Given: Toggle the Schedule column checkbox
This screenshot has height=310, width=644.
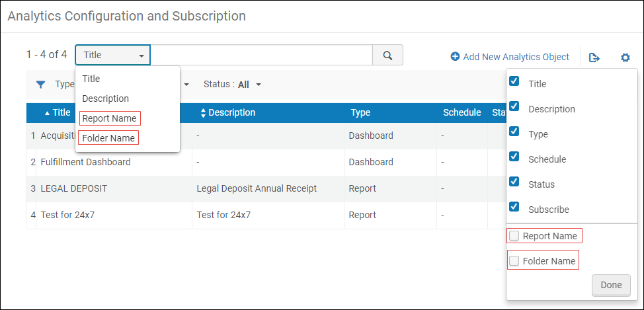Looking at the screenshot, I should click(514, 157).
